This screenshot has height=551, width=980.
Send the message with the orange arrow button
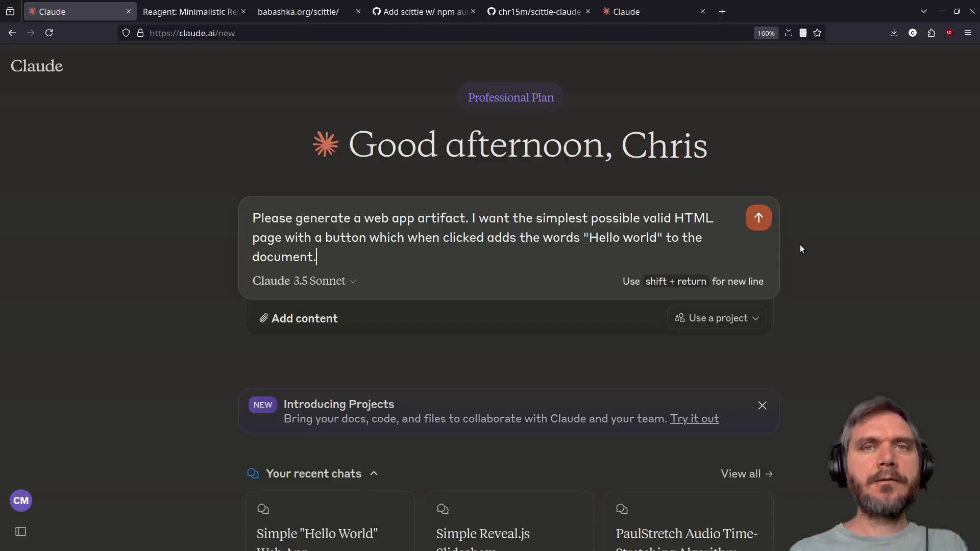758,218
